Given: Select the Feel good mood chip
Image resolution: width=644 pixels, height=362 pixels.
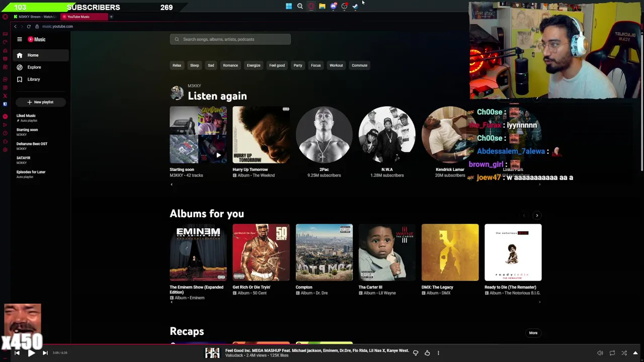Looking at the screenshot, I should (x=277, y=65).
